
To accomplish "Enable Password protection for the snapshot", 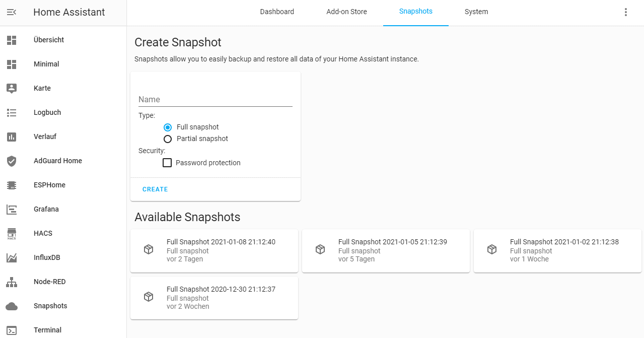I will coord(167,163).
